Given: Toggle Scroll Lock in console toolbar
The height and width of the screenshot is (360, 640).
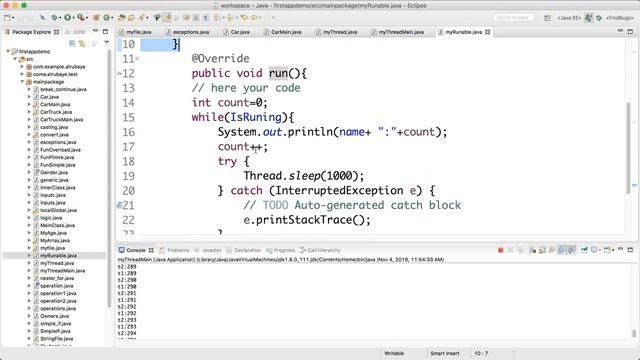Looking at the screenshot, I should point(542,250).
